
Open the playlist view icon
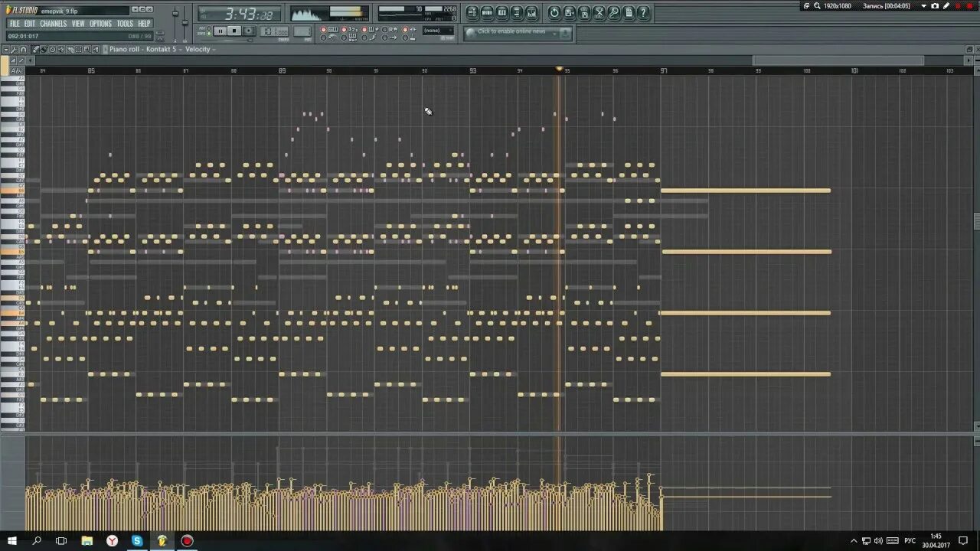pos(473,13)
